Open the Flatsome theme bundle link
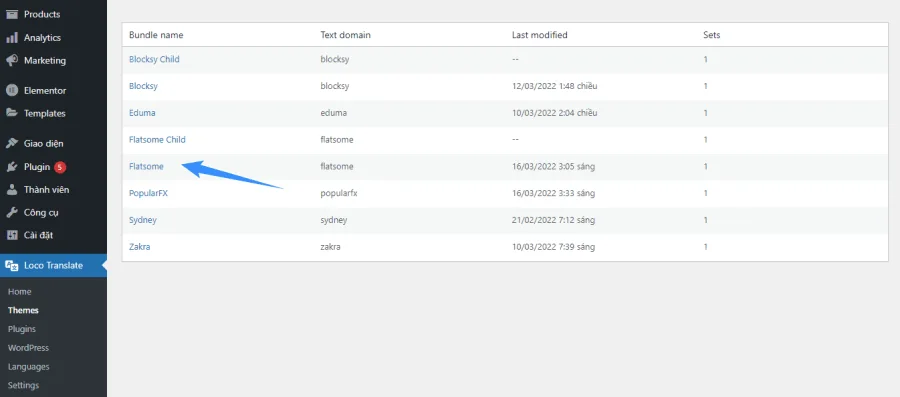This screenshot has height=397, width=900. tap(146, 166)
